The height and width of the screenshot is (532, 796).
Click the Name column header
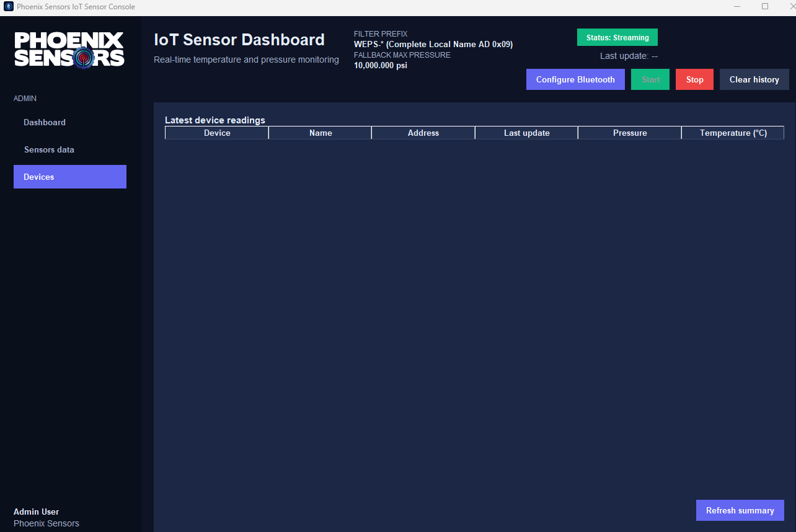[x=321, y=133]
